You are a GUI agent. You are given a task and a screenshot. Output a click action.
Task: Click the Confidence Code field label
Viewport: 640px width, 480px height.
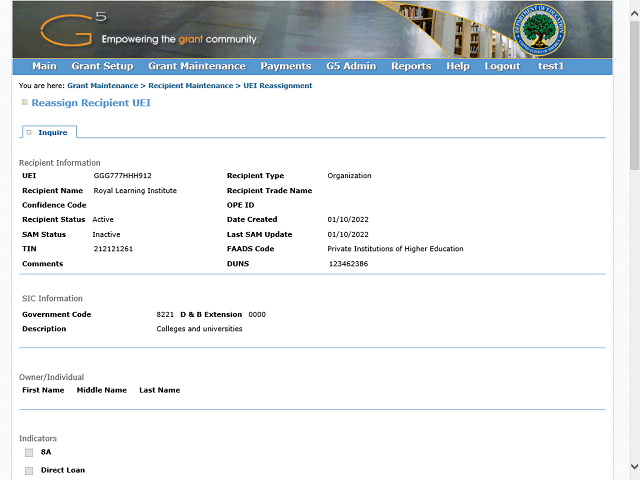tap(54, 205)
